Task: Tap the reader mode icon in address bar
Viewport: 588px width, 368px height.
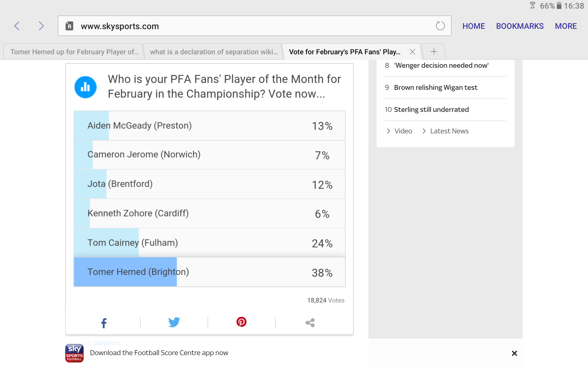Action: pyautogui.click(x=70, y=26)
